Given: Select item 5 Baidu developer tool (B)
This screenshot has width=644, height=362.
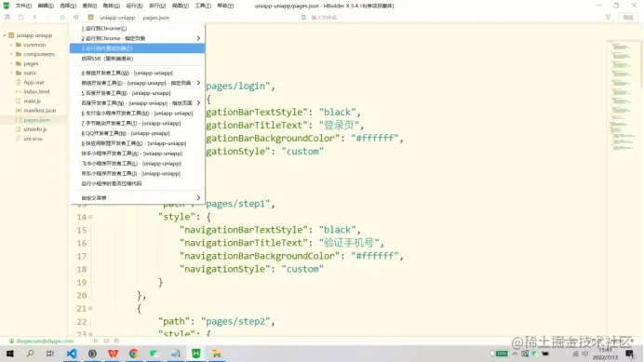Looking at the screenshot, I should point(137,93).
